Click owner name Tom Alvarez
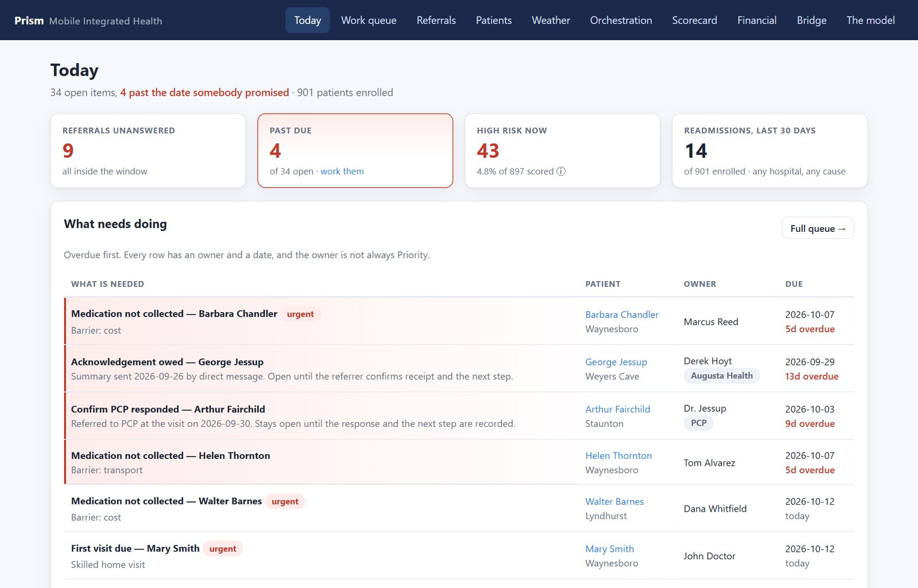The image size is (918, 588). pos(709,463)
